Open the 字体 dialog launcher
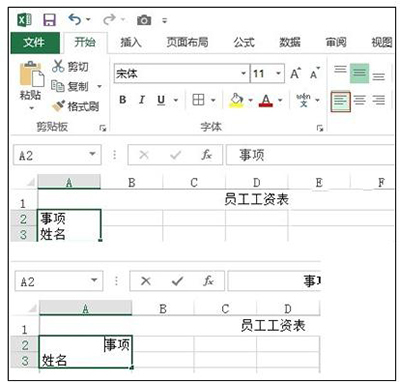 pyautogui.click(x=320, y=128)
